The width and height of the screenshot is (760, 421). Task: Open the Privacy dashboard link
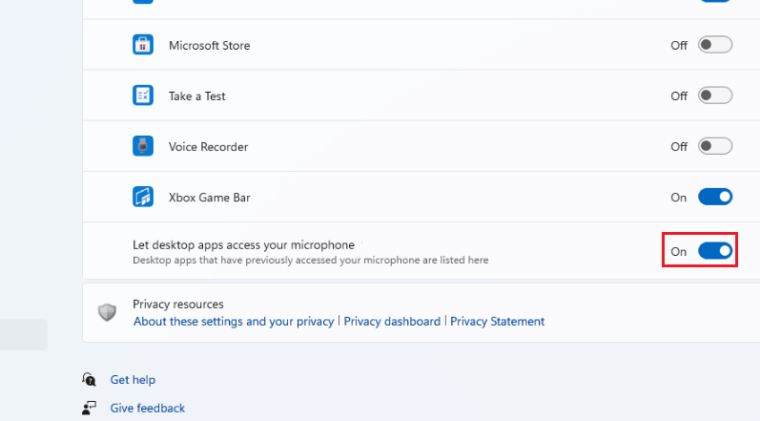tap(392, 322)
